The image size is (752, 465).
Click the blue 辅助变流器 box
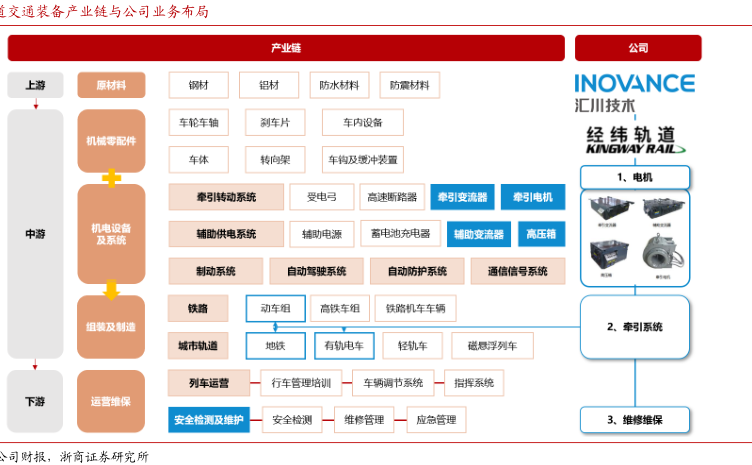478,234
